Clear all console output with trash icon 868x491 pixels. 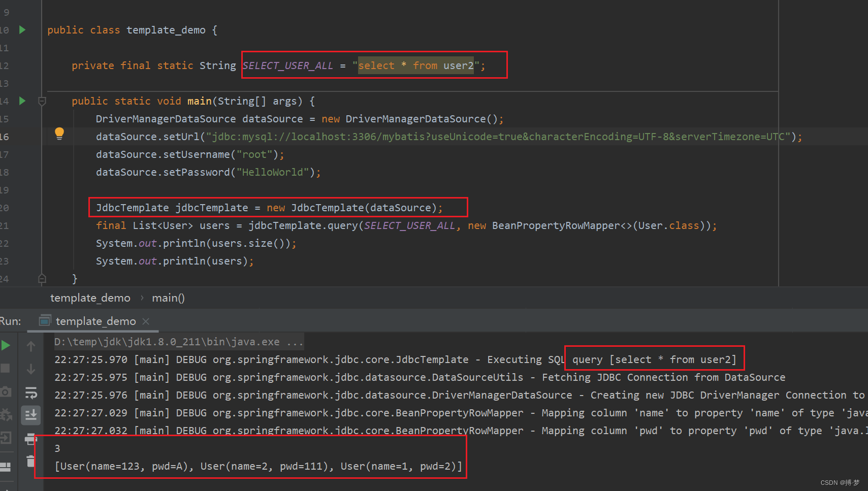click(x=31, y=461)
